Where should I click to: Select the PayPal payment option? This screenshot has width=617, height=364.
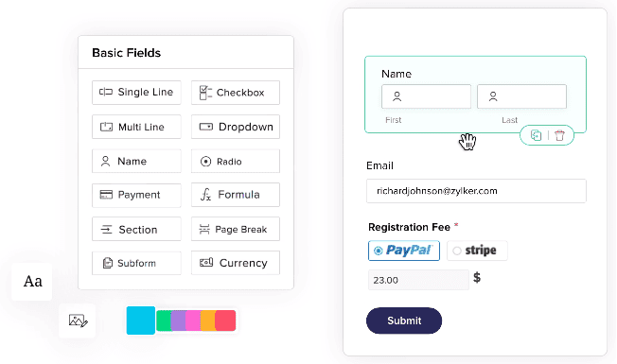(404, 251)
